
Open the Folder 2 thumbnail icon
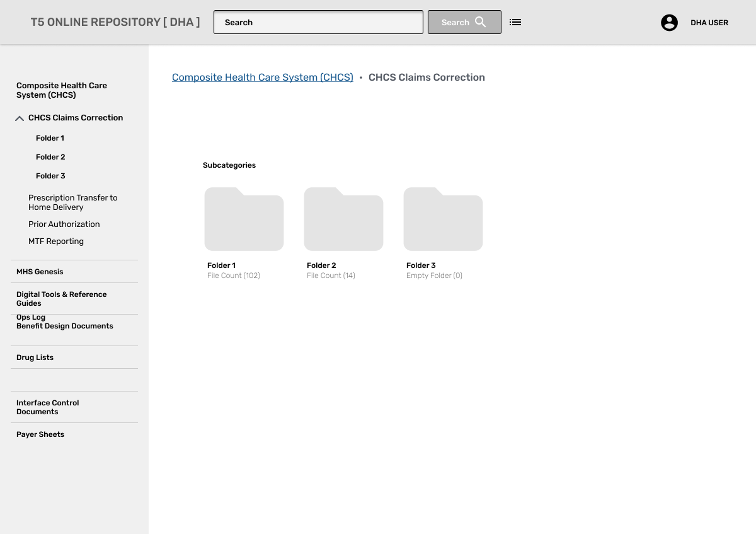343,219
